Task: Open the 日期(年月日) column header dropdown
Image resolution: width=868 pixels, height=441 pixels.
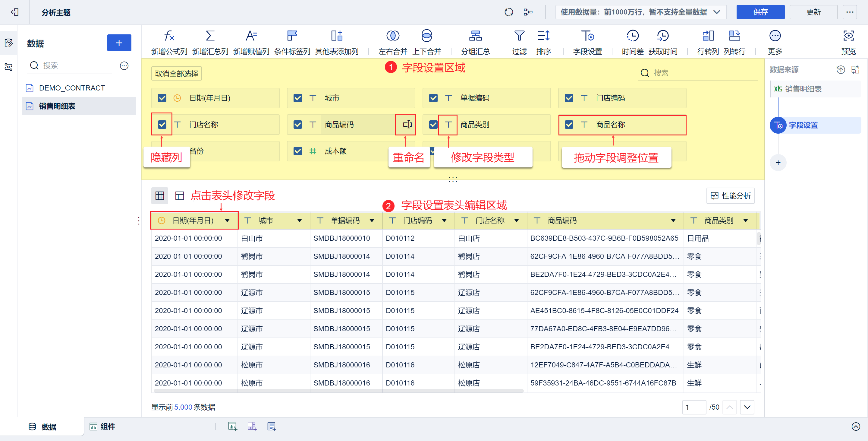Action: coord(228,220)
